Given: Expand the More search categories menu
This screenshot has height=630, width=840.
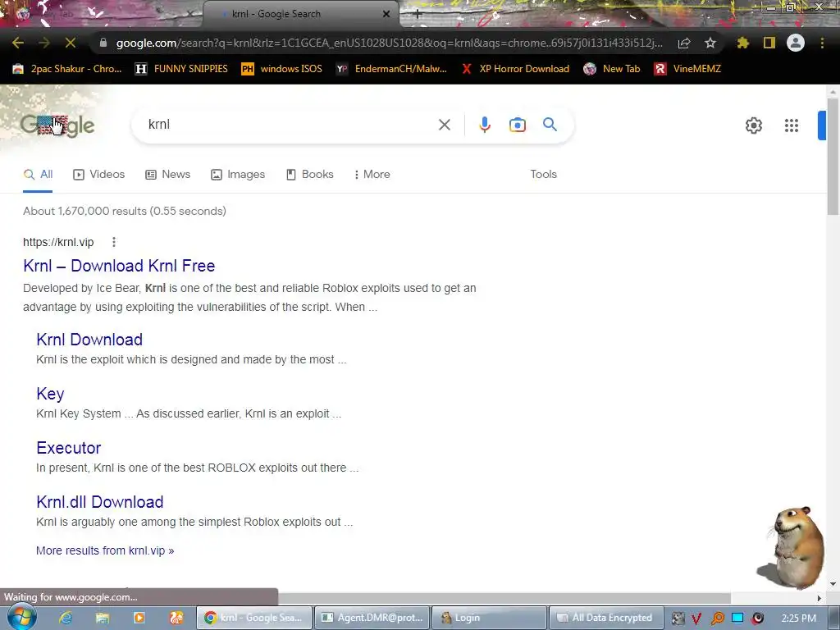Looking at the screenshot, I should pos(372,175).
